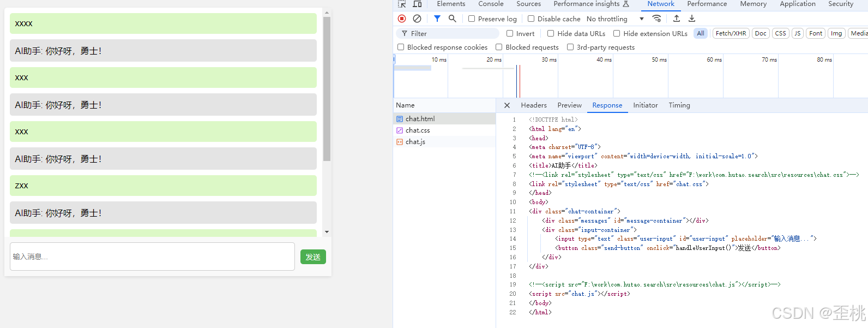Click the Performance insights flask icon

tap(626, 4)
